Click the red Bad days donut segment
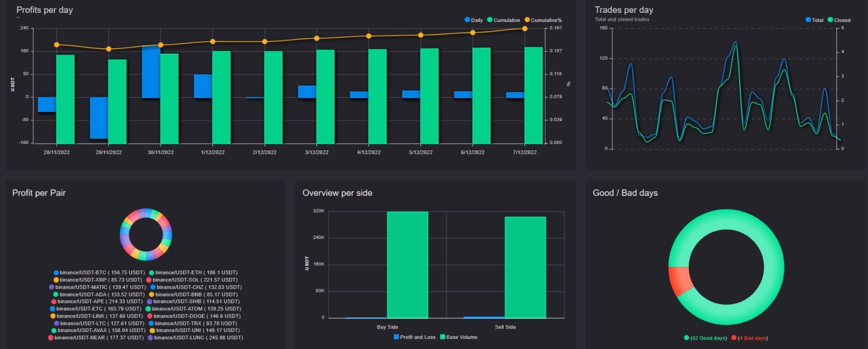 point(678,281)
